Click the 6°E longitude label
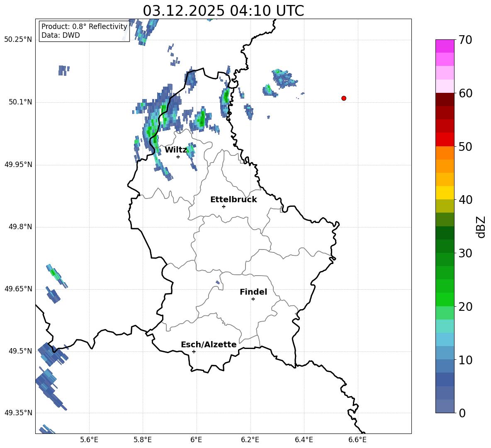491x448 pixels. (x=196, y=440)
